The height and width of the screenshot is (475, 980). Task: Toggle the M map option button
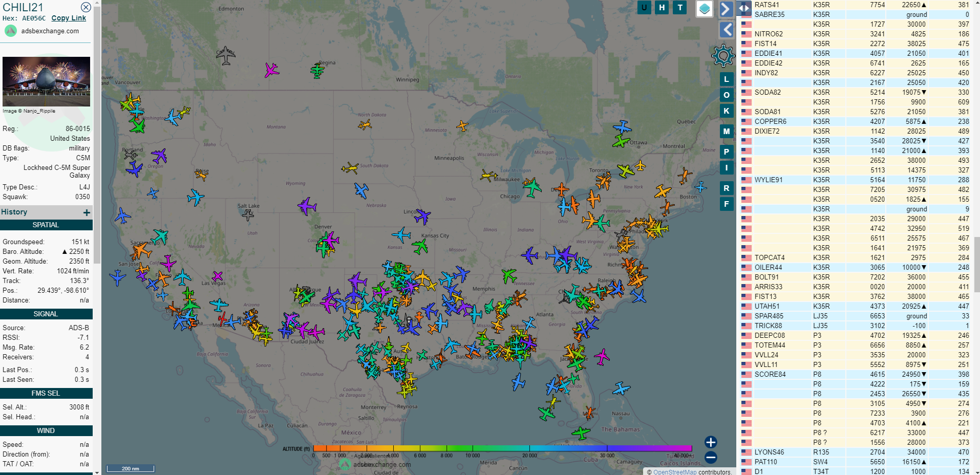click(727, 132)
